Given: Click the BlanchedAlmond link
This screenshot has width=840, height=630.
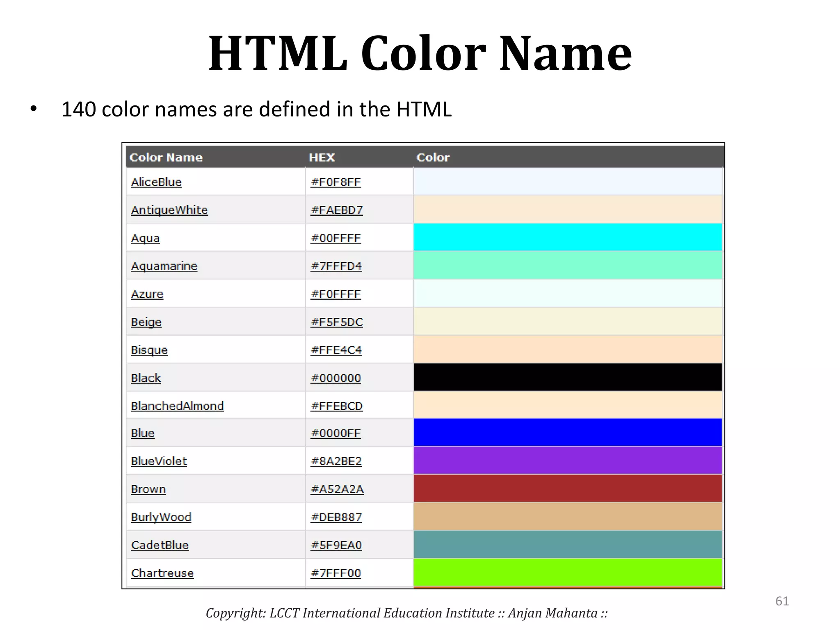Looking at the screenshot, I should (177, 406).
